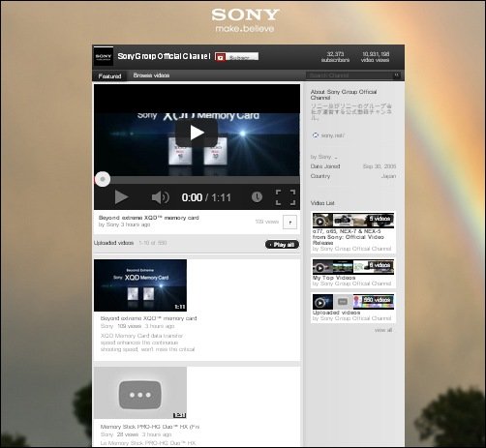The image size is (486, 448).
Task: Open the Memory Stick PRO-HG Duo thumbnail
Action: click(140, 393)
